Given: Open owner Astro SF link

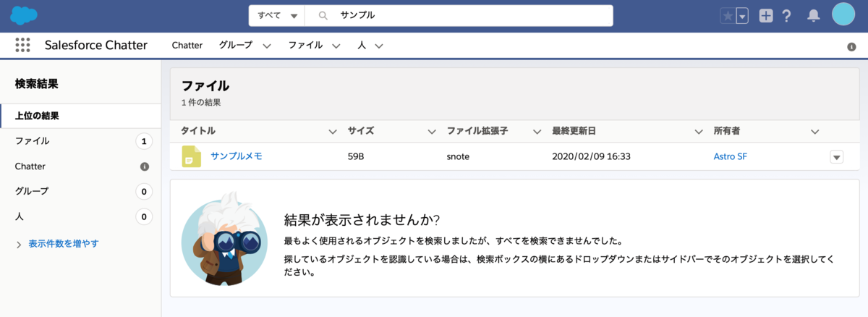Looking at the screenshot, I should (x=730, y=156).
